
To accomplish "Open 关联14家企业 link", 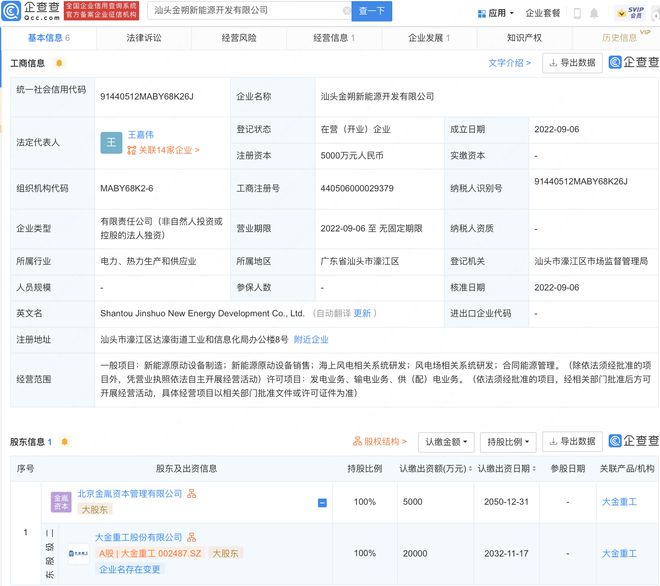I will point(163,150).
